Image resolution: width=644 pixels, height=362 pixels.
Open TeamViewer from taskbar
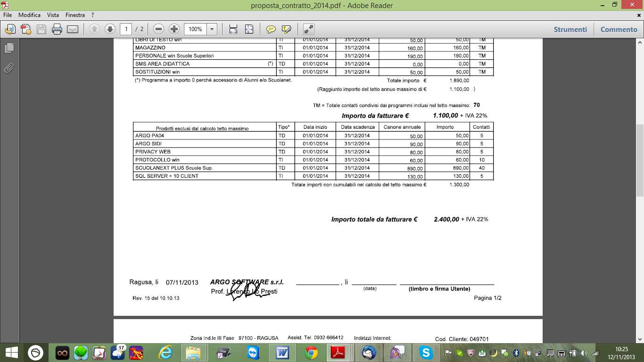pos(253,353)
